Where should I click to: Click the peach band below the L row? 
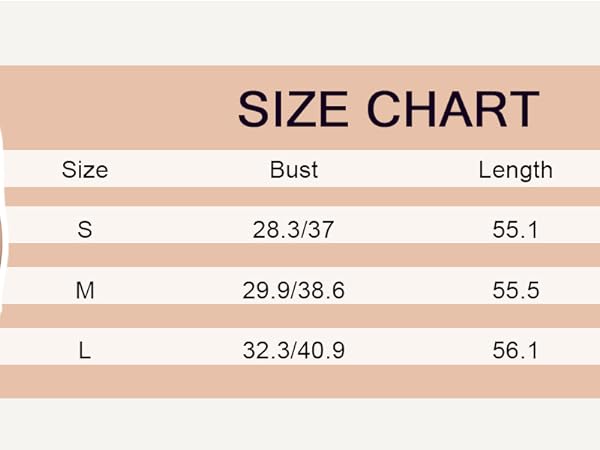pos(300,382)
